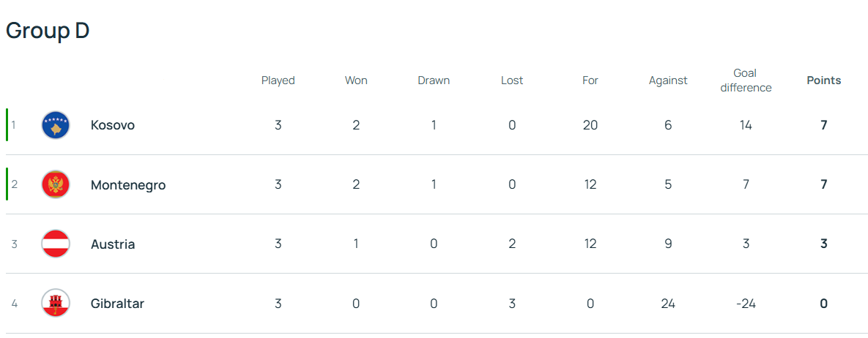Click Kosovo's goals for value 20

(x=590, y=125)
